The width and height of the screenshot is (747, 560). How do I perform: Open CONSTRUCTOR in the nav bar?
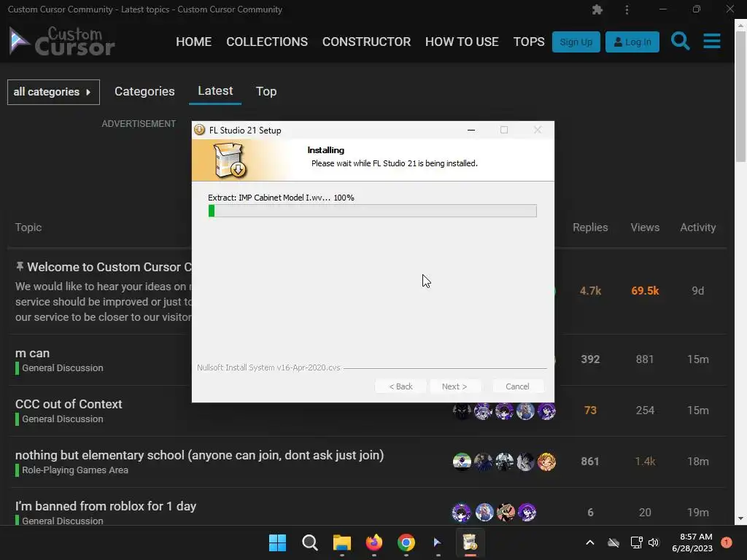pyautogui.click(x=366, y=42)
